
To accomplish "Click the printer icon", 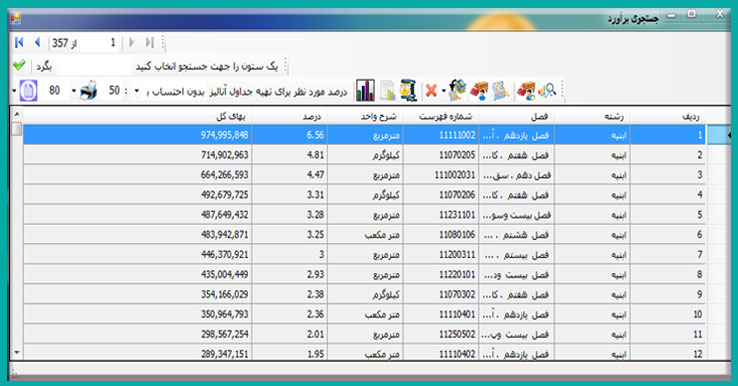I will pos(88,90).
